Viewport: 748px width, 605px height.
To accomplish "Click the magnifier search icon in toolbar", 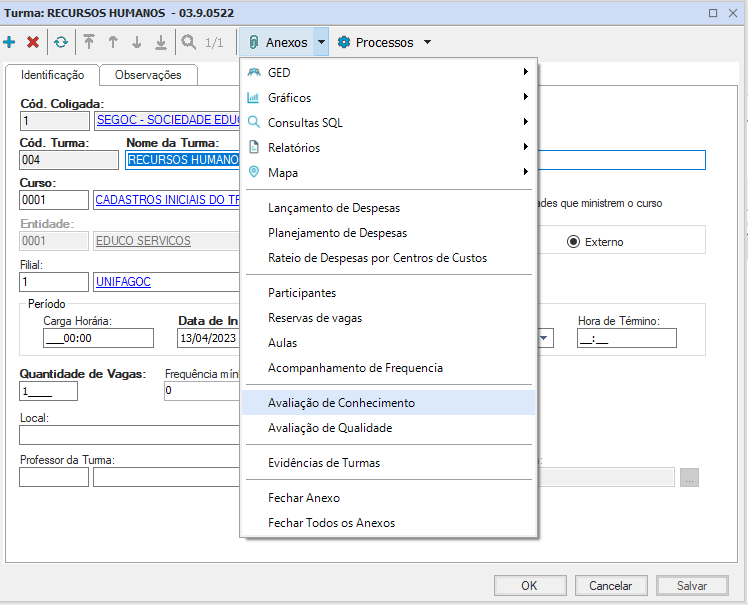I will point(188,43).
